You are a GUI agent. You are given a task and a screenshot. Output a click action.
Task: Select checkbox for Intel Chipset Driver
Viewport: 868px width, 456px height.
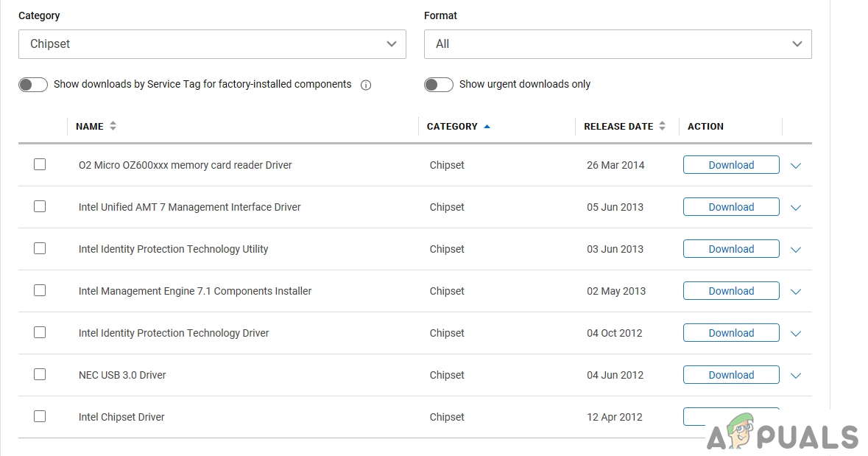point(40,416)
